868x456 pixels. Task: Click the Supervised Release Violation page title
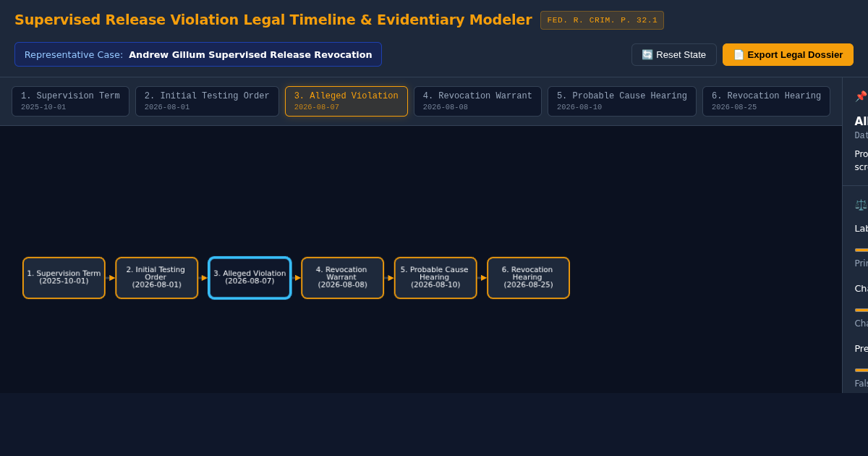tap(273, 20)
